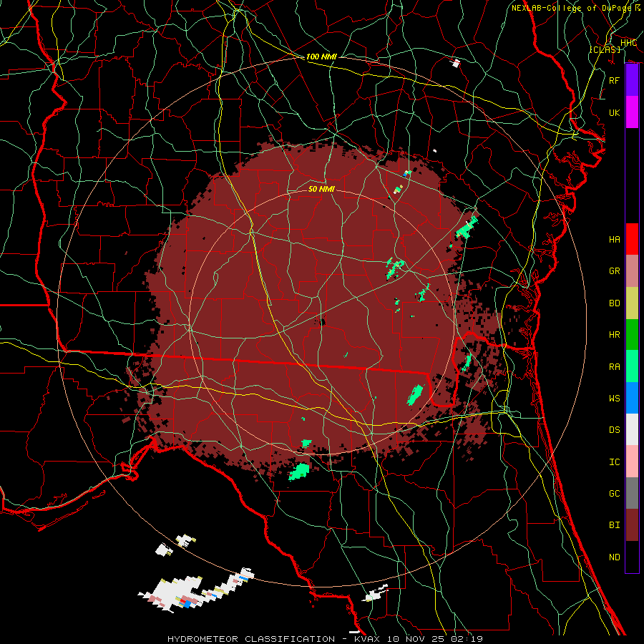Click the DS legend label
Screen dimensions: 644x644
614,430
